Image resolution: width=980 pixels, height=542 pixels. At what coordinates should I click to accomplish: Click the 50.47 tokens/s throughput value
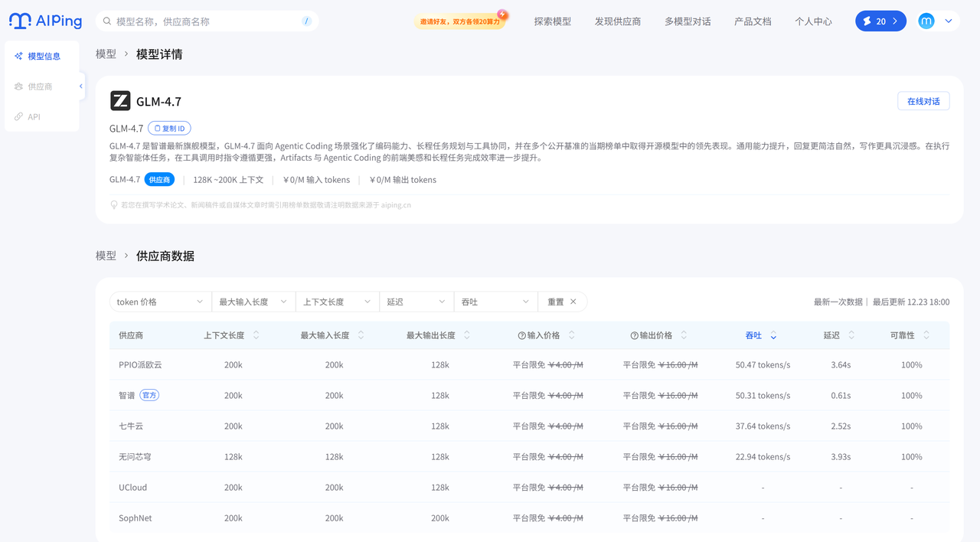pyautogui.click(x=763, y=365)
